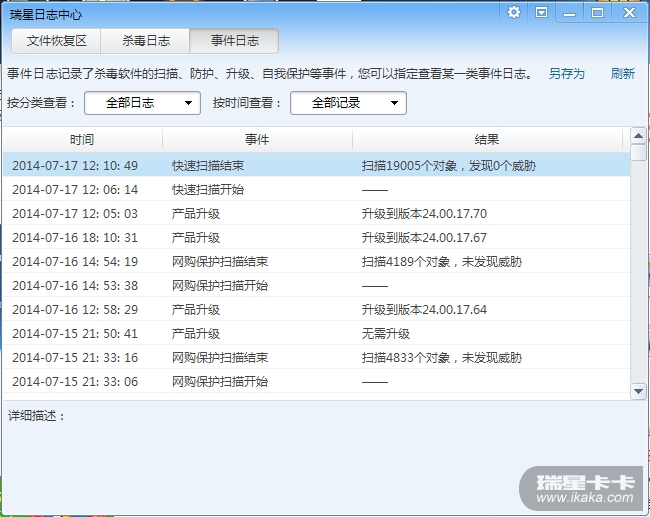Click timestamp 2014-07-15 21:50:41
The image size is (650, 517).
[x=75, y=334]
